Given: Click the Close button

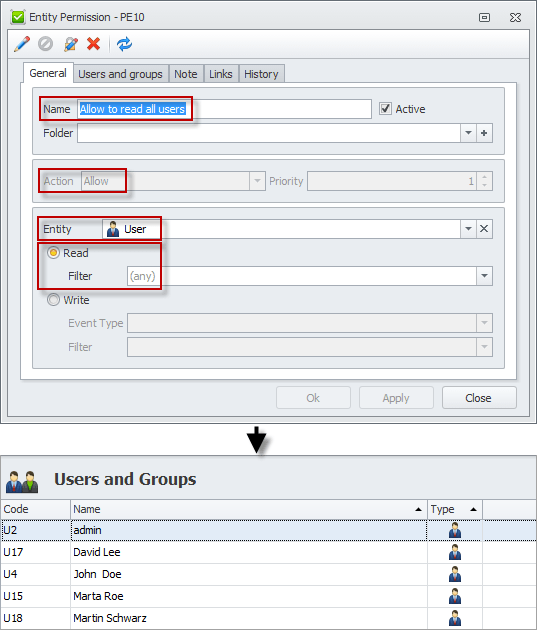Looking at the screenshot, I should tap(479, 398).
